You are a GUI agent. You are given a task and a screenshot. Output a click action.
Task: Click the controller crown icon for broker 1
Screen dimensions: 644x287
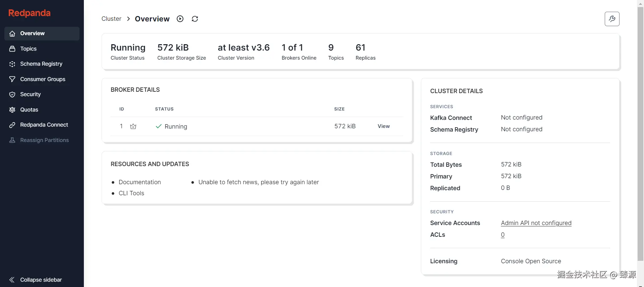tap(133, 126)
